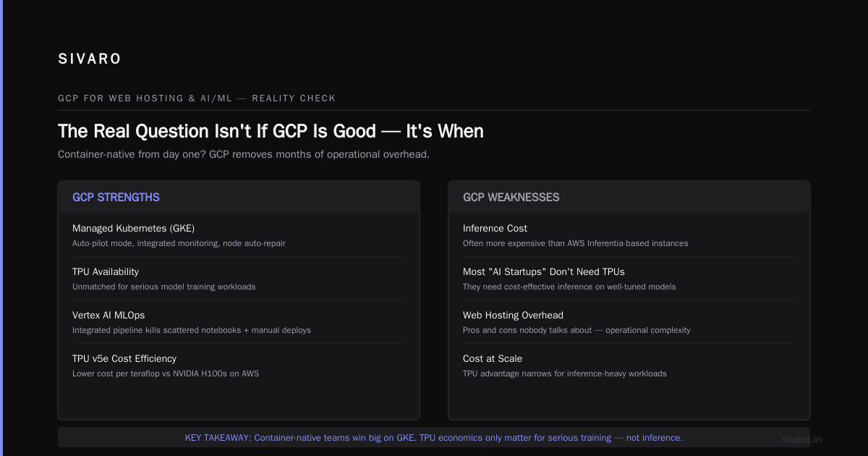Select the 'GCP STRENGTHS' card header
868x456 pixels.
point(239,197)
